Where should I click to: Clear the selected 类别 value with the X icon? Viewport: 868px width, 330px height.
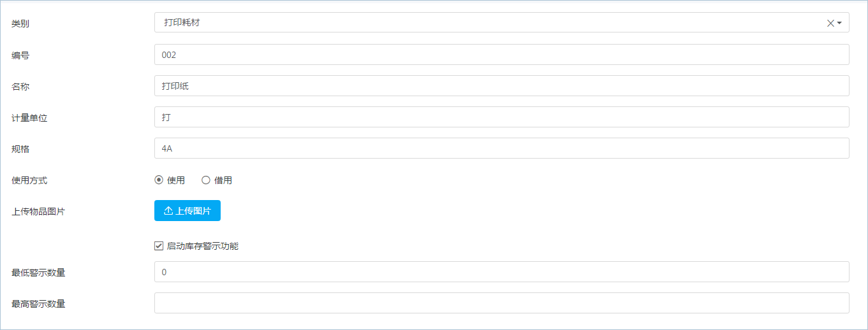830,23
